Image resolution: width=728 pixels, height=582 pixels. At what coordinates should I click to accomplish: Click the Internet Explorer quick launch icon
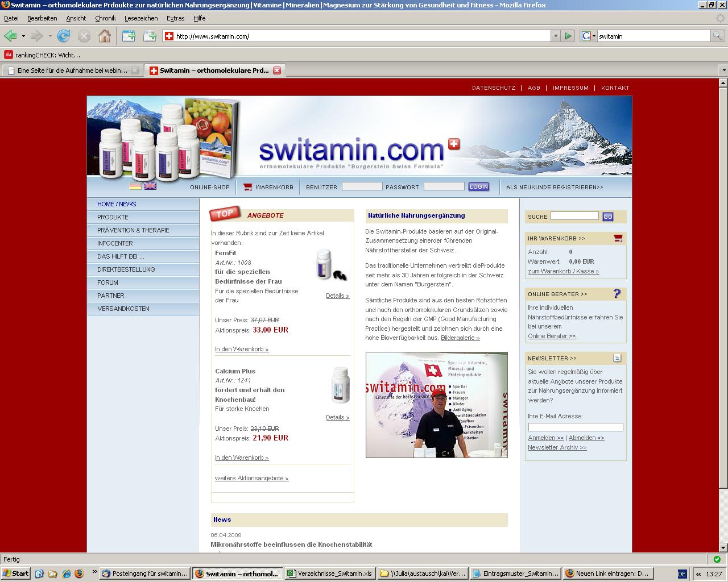[x=65, y=573]
